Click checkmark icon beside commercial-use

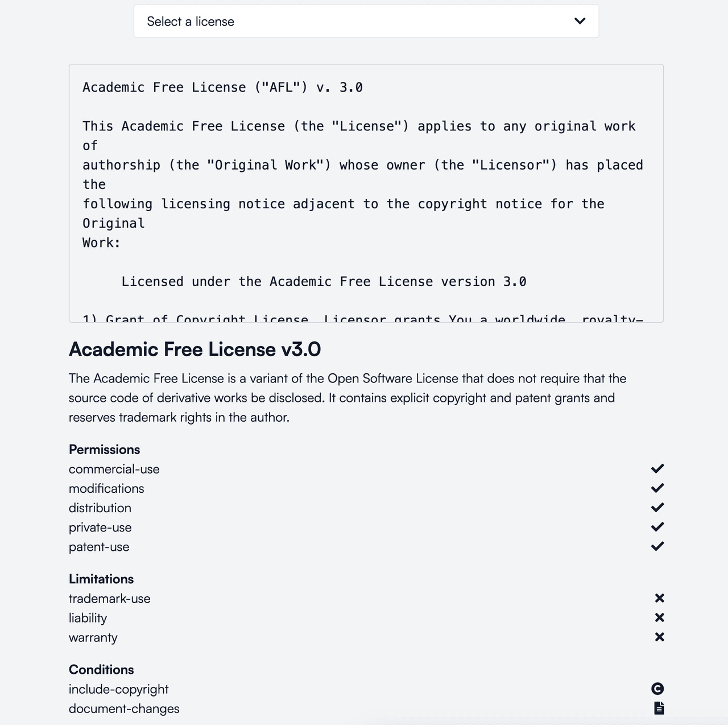click(657, 469)
